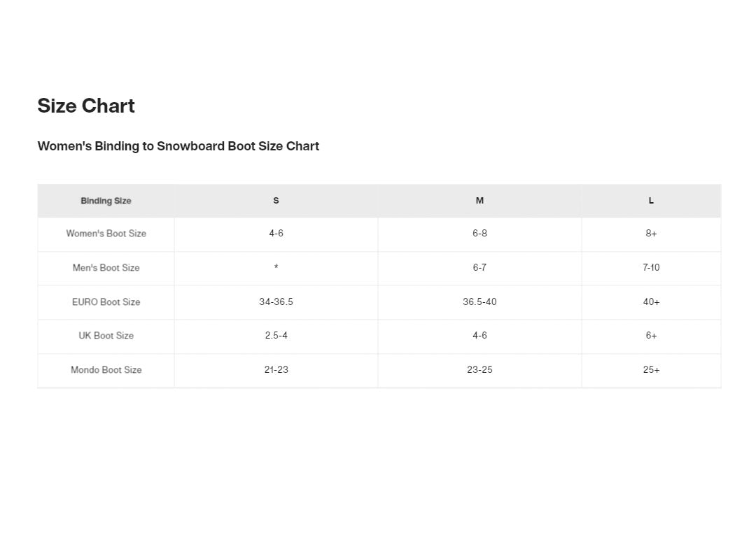Screen dimensions: 756x540
Task: Click the UK Boot Size 2.5-4 cell
Action: coord(276,336)
